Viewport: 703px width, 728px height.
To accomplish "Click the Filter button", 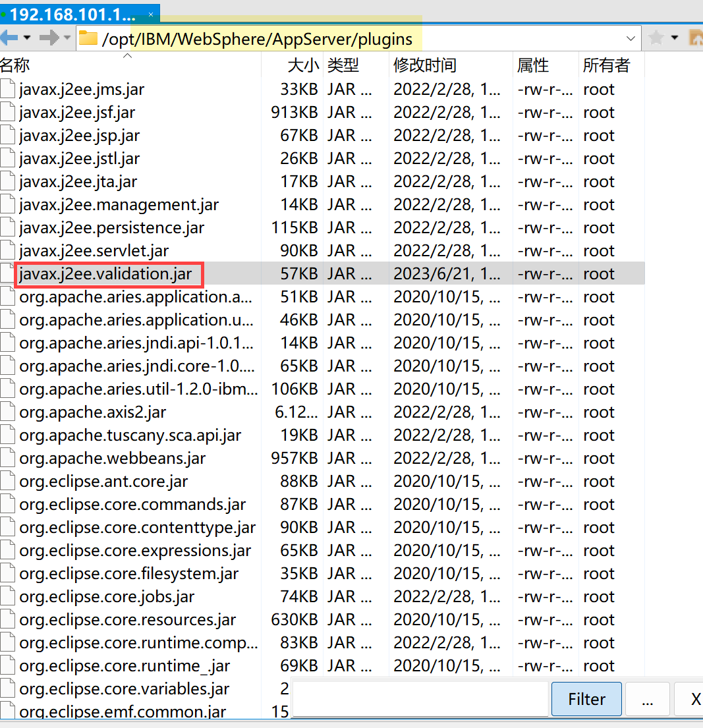I will coord(586,699).
